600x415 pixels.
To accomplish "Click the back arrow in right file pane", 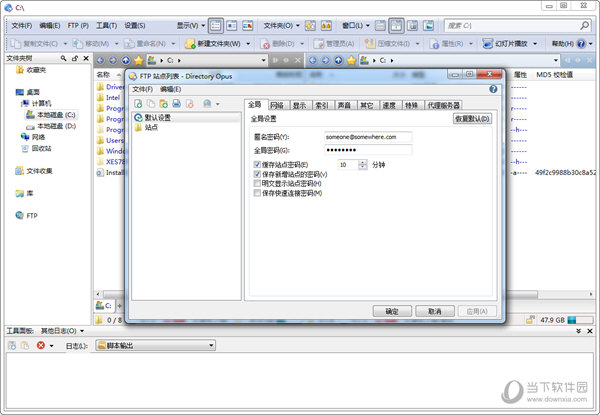I will 313,60.
